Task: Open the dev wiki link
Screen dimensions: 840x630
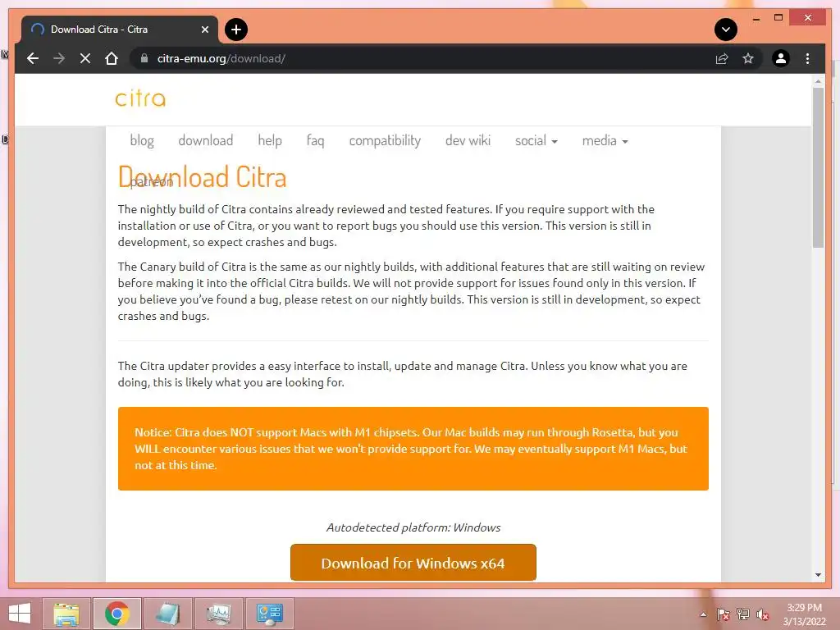Action: [468, 140]
